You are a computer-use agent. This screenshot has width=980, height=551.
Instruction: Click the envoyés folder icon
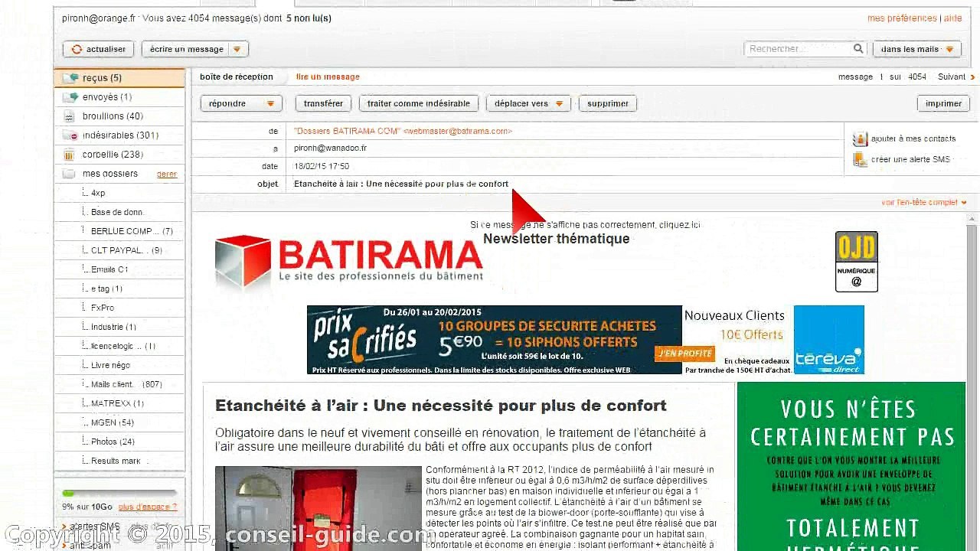click(70, 97)
